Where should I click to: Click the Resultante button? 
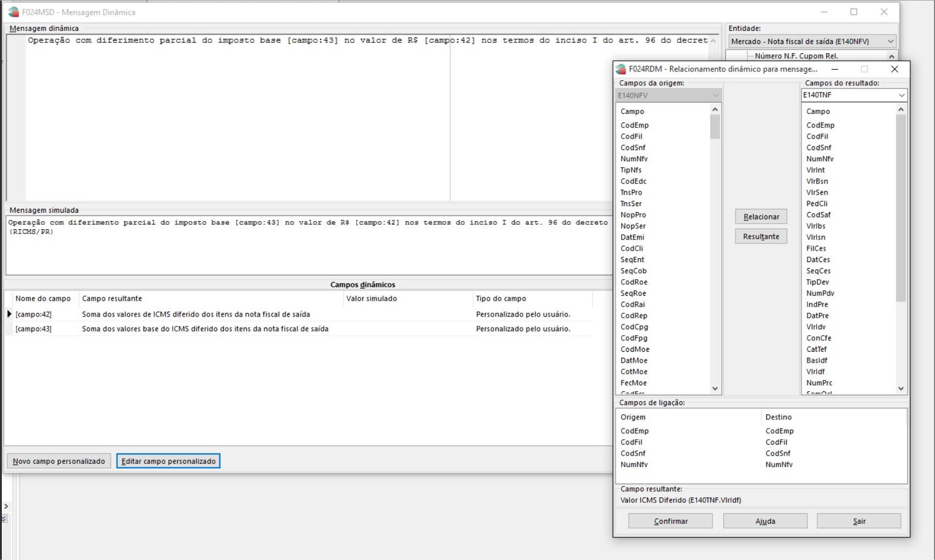coord(761,236)
